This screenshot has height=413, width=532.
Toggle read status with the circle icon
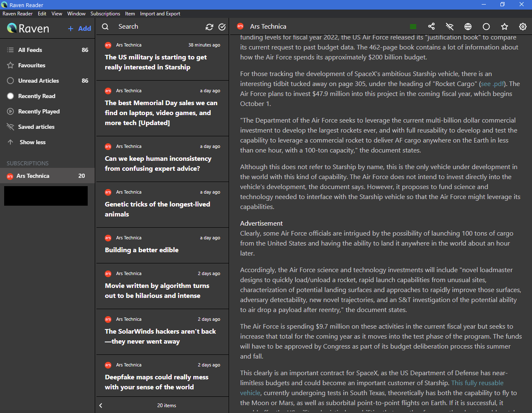[486, 26]
